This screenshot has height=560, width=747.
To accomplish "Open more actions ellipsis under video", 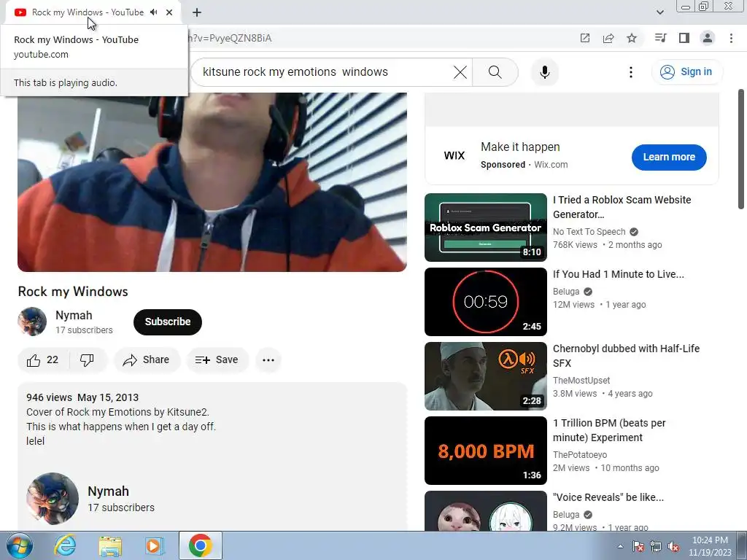I will [268, 360].
